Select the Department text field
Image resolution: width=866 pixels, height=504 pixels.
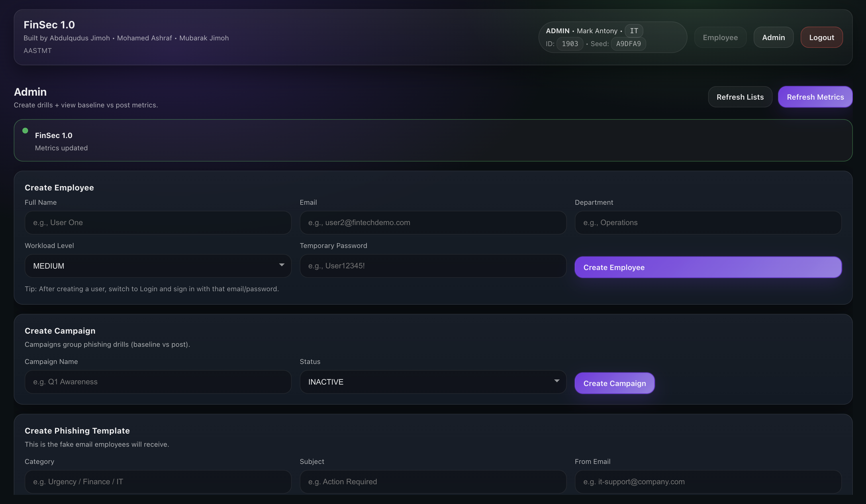coord(708,223)
